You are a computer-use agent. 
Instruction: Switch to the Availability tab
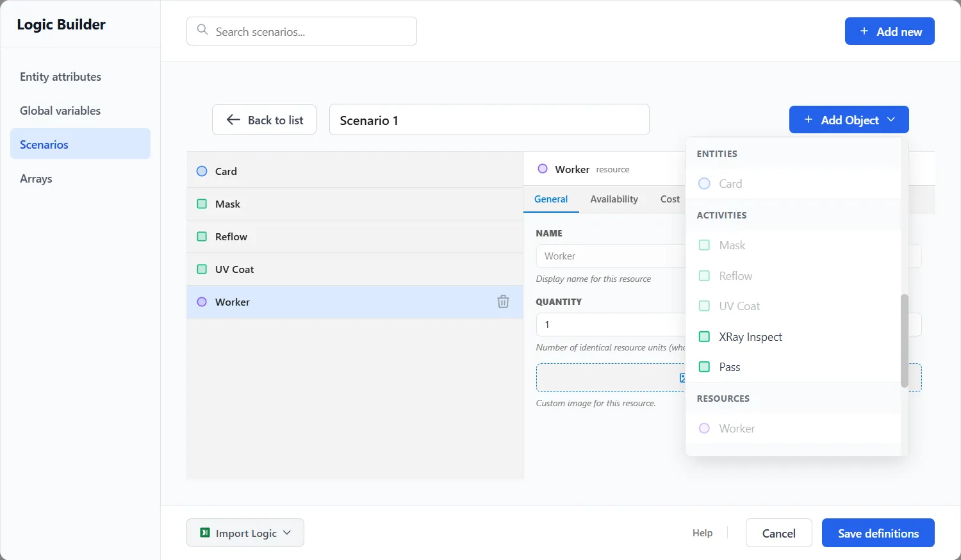click(x=614, y=199)
